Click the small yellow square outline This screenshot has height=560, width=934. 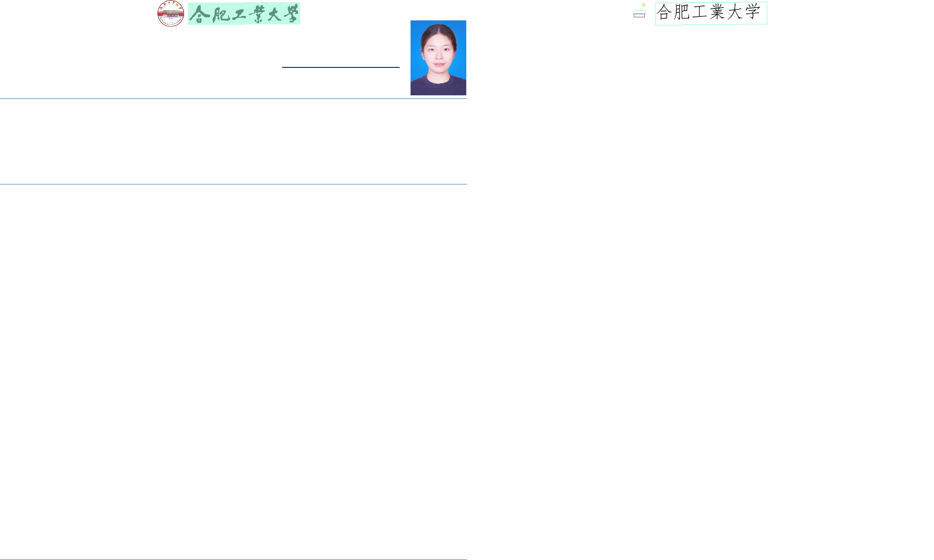(x=644, y=5)
